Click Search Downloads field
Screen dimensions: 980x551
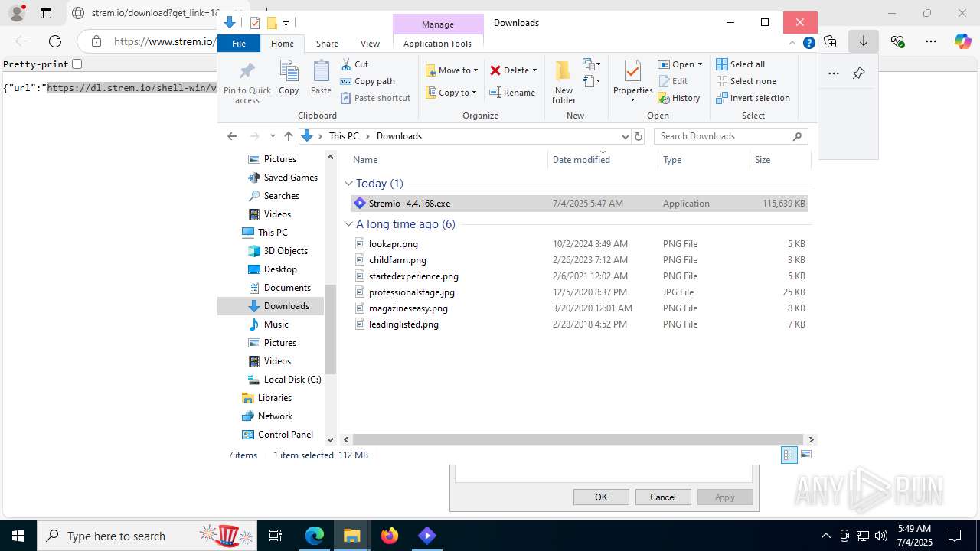point(730,136)
